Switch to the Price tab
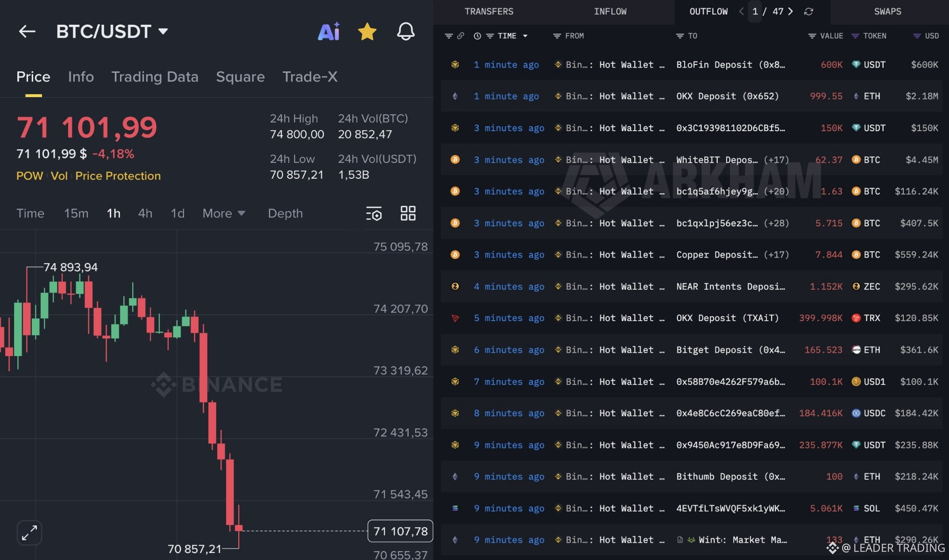 click(x=33, y=77)
